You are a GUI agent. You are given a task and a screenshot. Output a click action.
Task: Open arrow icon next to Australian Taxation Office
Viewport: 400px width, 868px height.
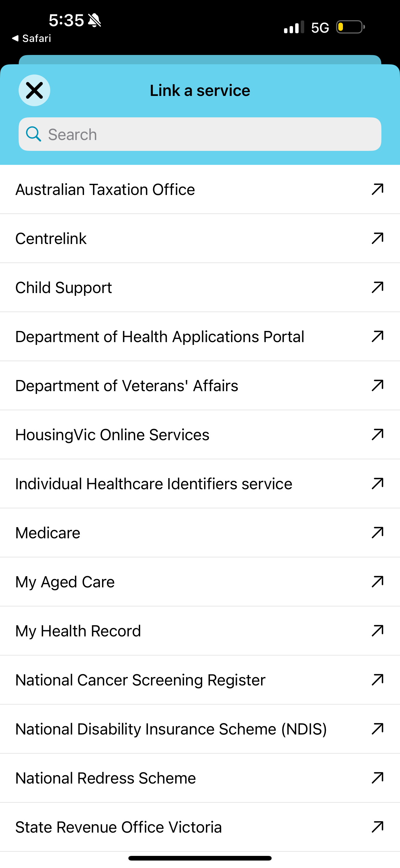click(x=377, y=189)
